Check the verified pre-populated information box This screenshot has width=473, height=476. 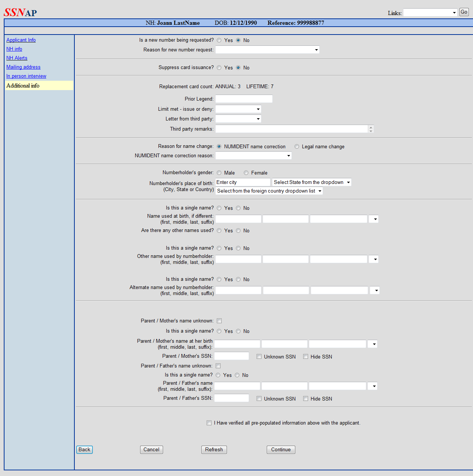pos(209,423)
